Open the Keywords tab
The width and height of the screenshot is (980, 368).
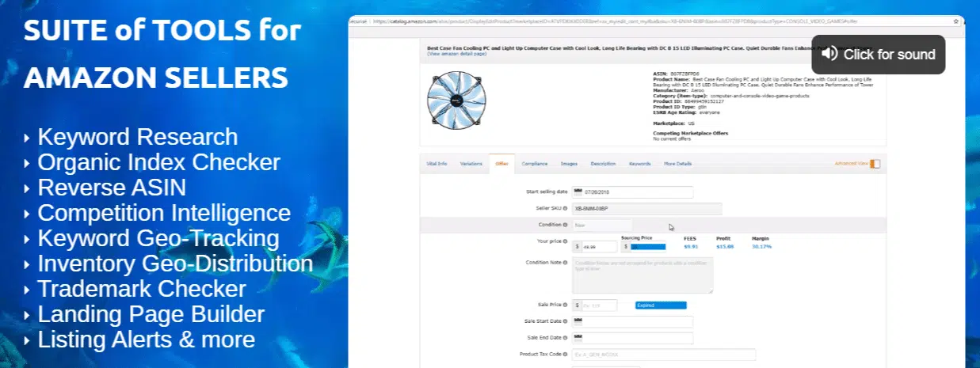click(639, 164)
